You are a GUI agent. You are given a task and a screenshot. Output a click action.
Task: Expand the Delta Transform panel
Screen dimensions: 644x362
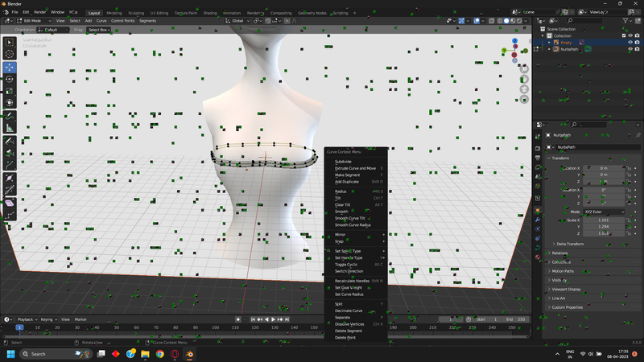(570, 244)
